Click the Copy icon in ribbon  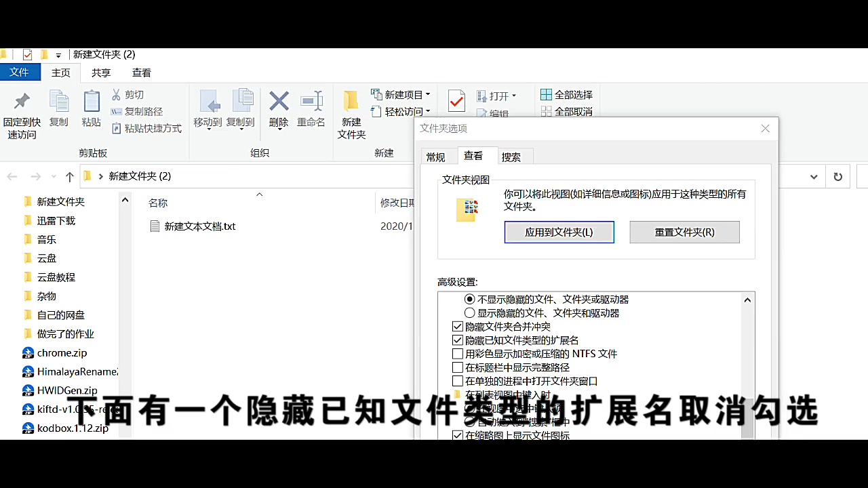[x=59, y=102]
